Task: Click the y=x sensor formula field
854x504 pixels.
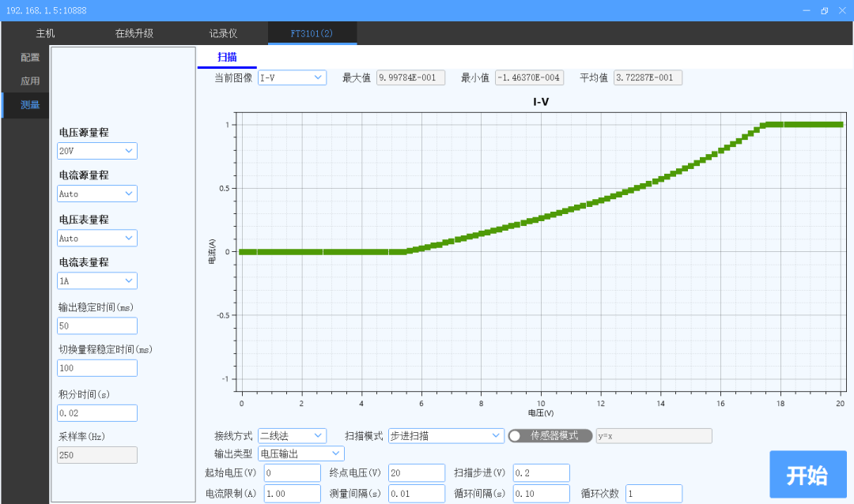Action: coord(654,436)
